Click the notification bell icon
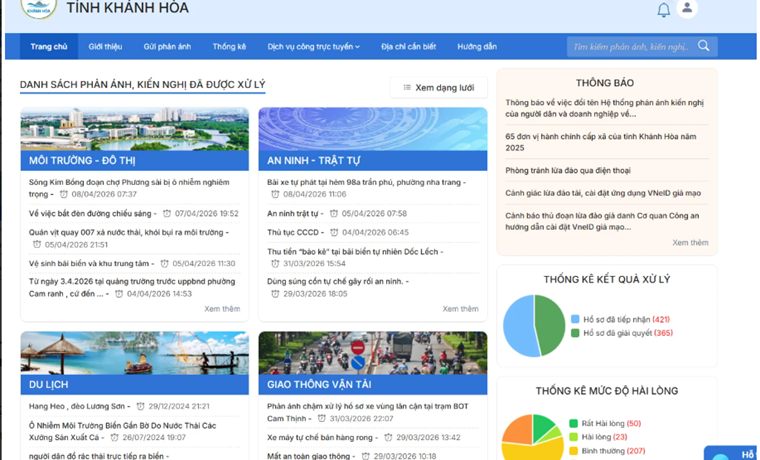The height and width of the screenshot is (460, 760). tap(663, 10)
